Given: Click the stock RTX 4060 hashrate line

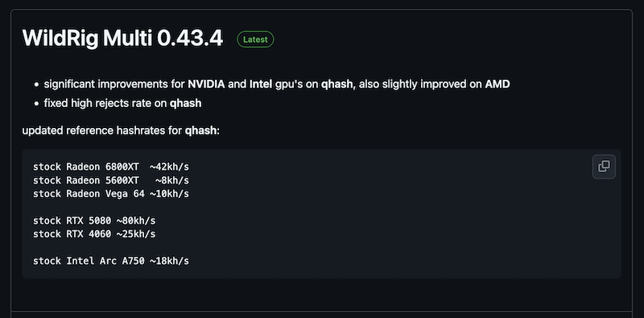Looking at the screenshot, I should pyautogui.click(x=94, y=233).
